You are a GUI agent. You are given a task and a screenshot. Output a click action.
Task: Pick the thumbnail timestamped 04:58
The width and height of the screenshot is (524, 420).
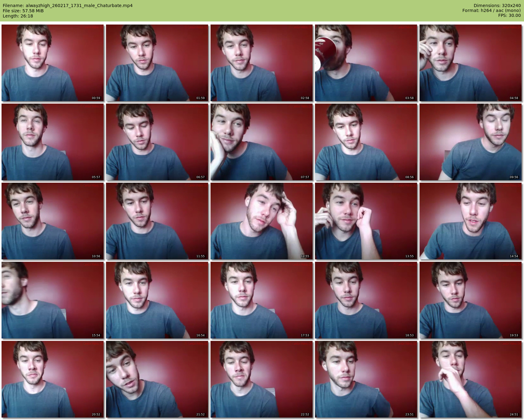471,63
